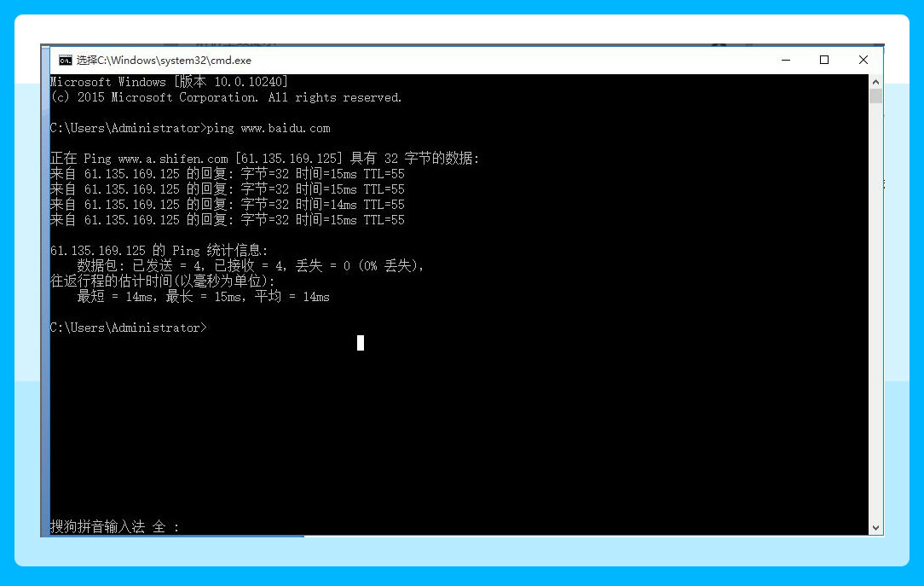Click the last C:\Users\Administrator> prompt line
The image size is (924, 586).
pyautogui.click(x=128, y=328)
